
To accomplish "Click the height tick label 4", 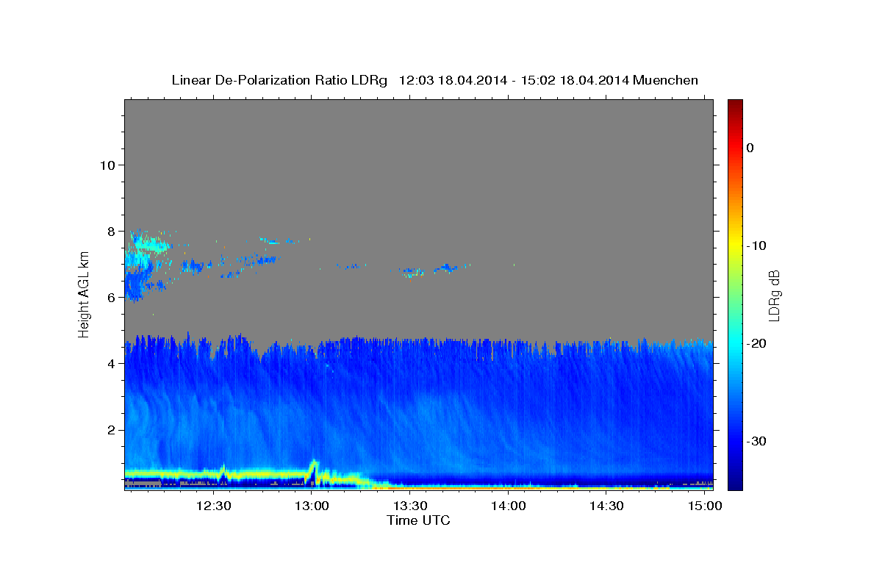I will click(x=111, y=363).
